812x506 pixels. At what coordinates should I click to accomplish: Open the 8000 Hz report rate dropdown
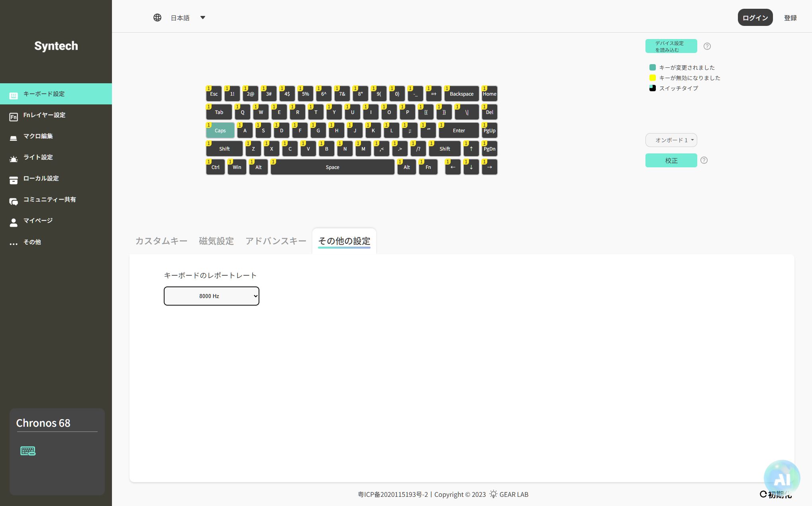(x=211, y=296)
